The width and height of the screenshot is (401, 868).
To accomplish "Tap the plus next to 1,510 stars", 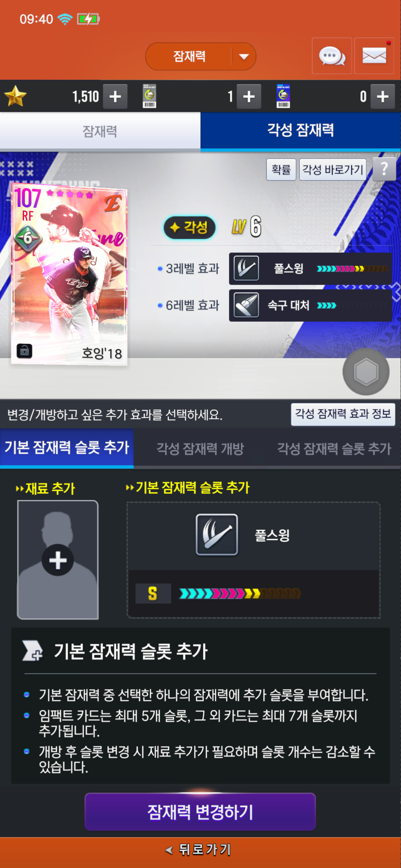I will click(115, 97).
